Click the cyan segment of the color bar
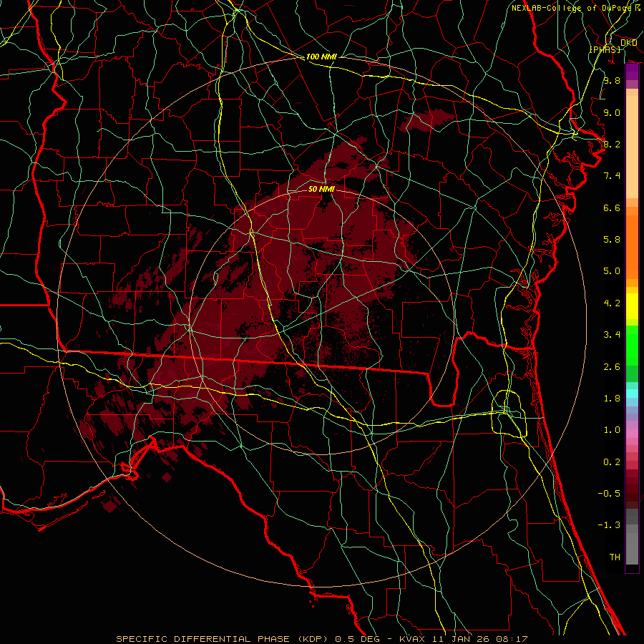 pos(632,394)
